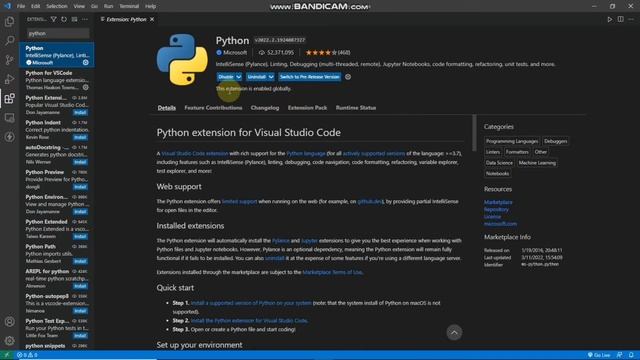Install the Python Test Explorer extension
Viewport: 640px width, 360px height.
coord(80,336)
